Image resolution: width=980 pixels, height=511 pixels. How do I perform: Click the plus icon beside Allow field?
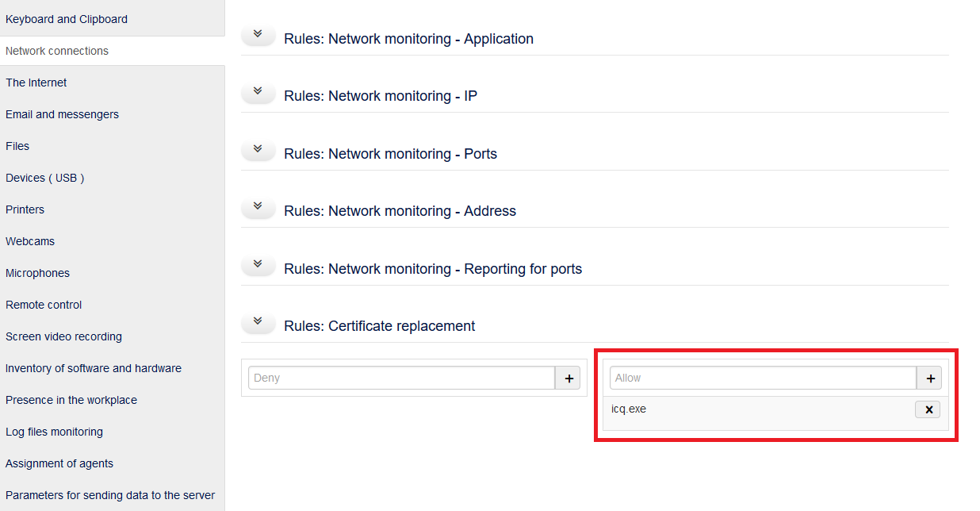pyautogui.click(x=929, y=378)
